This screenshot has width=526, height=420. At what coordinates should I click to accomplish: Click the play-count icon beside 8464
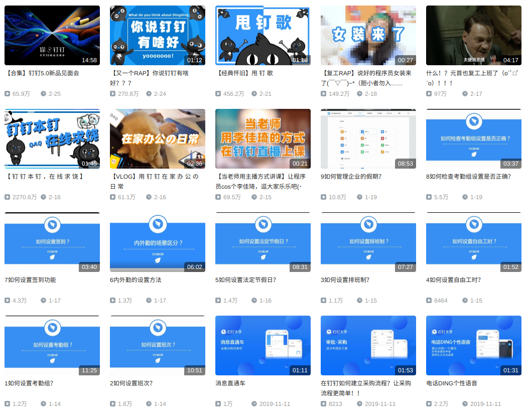(429, 300)
